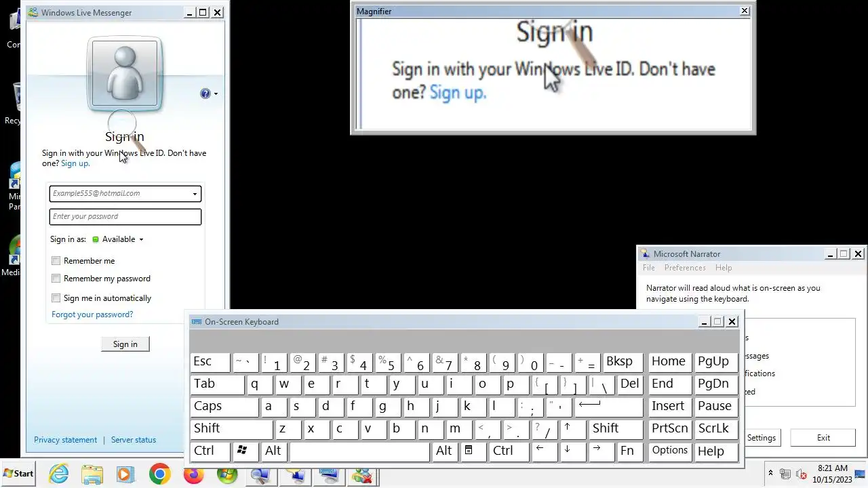Open the network tray icon

point(785,474)
